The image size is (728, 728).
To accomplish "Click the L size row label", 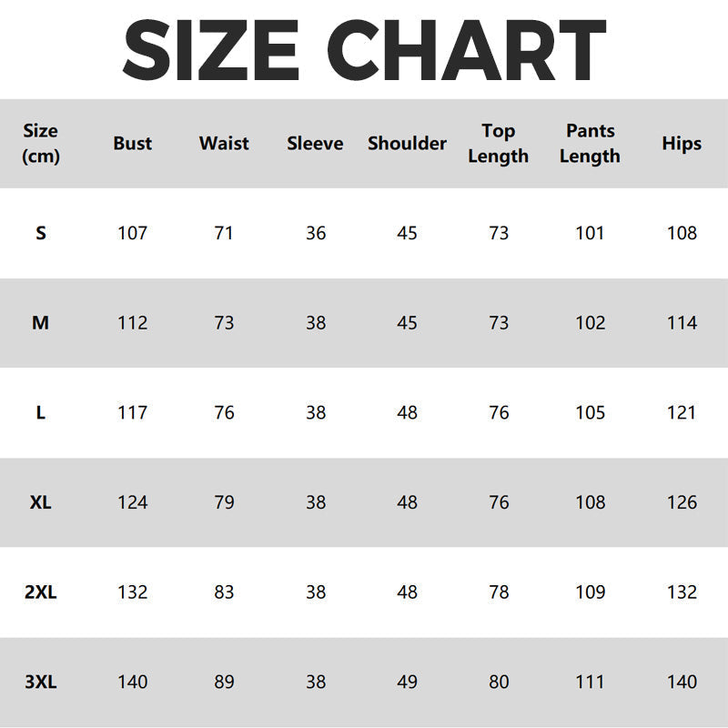I will tap(41, 413).
